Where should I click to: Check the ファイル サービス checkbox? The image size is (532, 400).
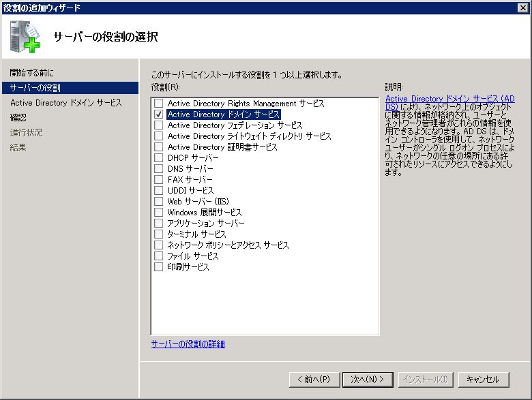158,256
